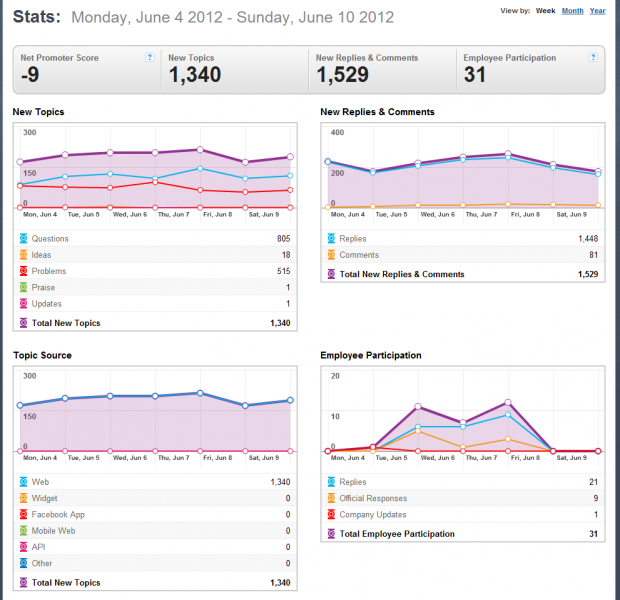Open the Net Promoter Score help icon
The width and height of the screenshot is (620, 600).
coord(149,57)
